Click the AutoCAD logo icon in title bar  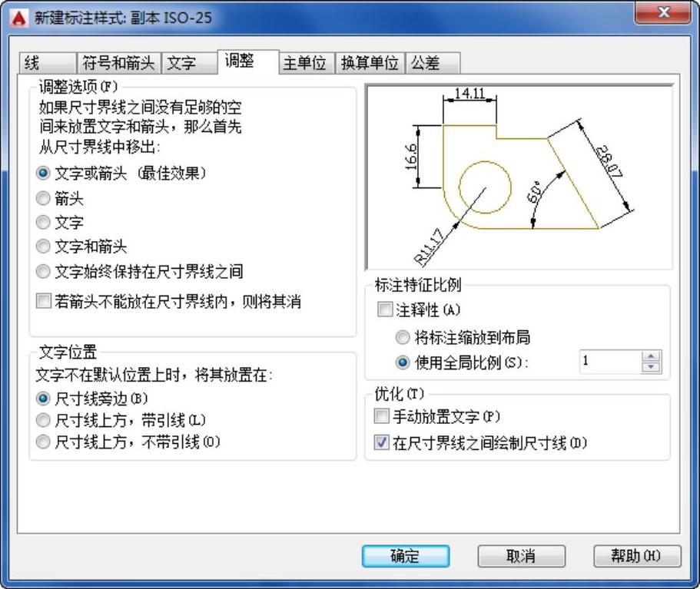tap(21, 16)
